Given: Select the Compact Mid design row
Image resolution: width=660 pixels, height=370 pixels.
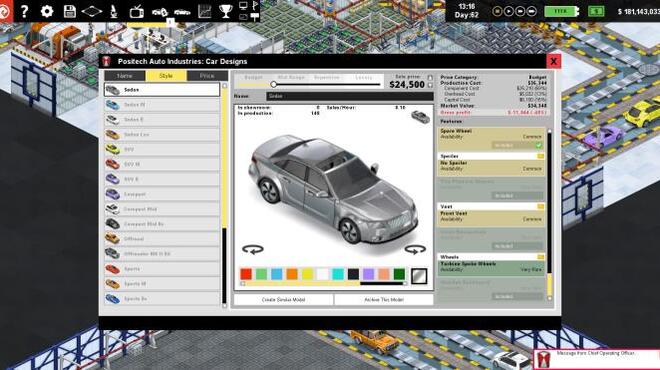Looking at the screenshot, I should [x=162, y=209].
